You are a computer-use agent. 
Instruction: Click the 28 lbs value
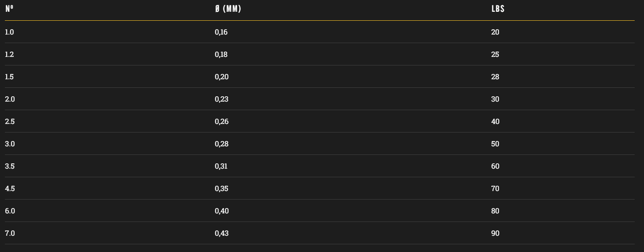(495, 77)
